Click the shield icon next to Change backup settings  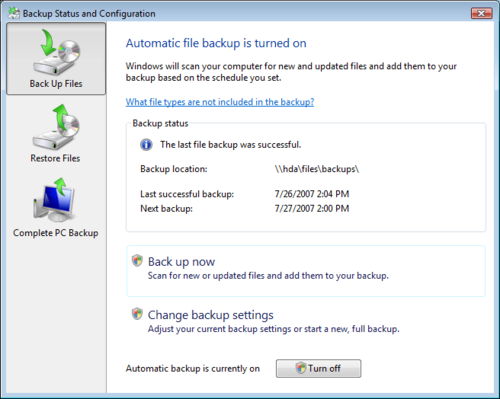pyautogui.click(x=137, y=314)
